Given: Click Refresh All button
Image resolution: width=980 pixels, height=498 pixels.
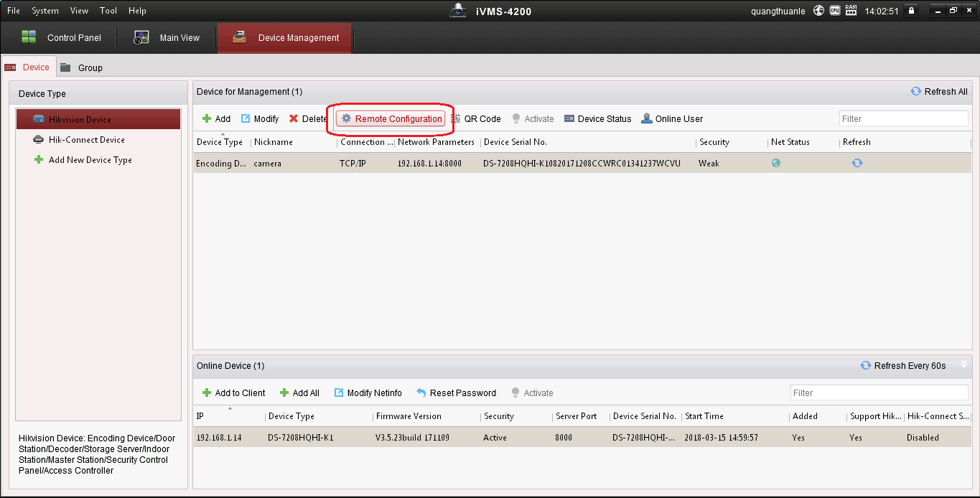Looking at the screenshot, I should click(x=938, y=92).
